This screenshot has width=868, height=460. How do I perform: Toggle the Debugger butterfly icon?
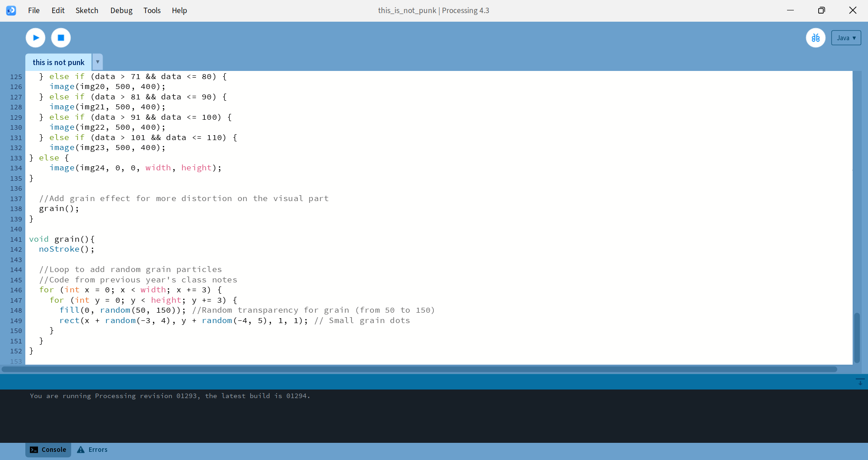pos(816,38)
